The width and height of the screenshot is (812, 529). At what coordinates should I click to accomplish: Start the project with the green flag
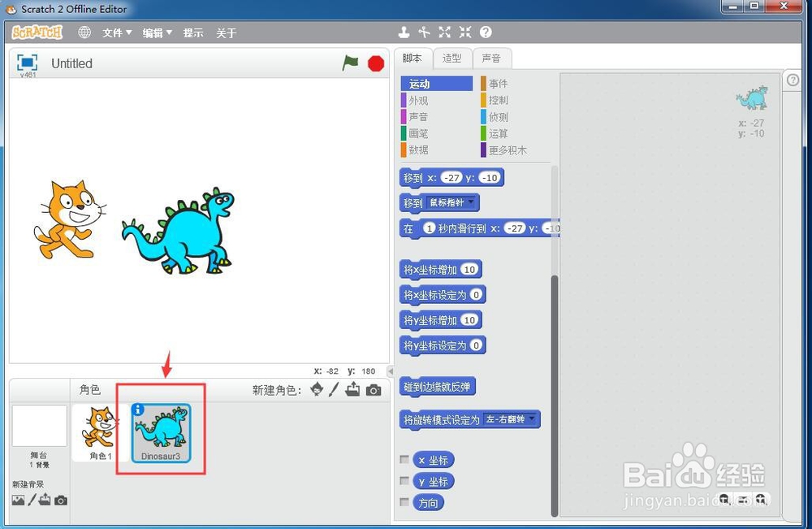tap(351, 63)
